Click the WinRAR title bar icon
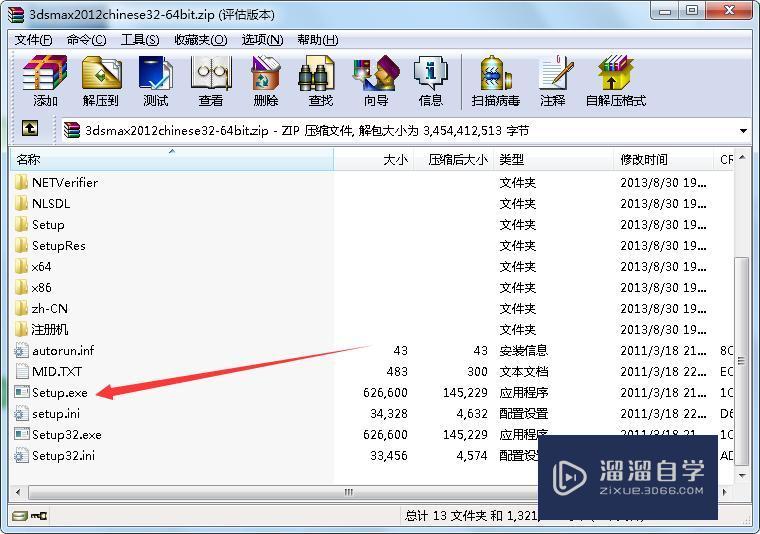The image size is (760, 534). pos(16,14)
